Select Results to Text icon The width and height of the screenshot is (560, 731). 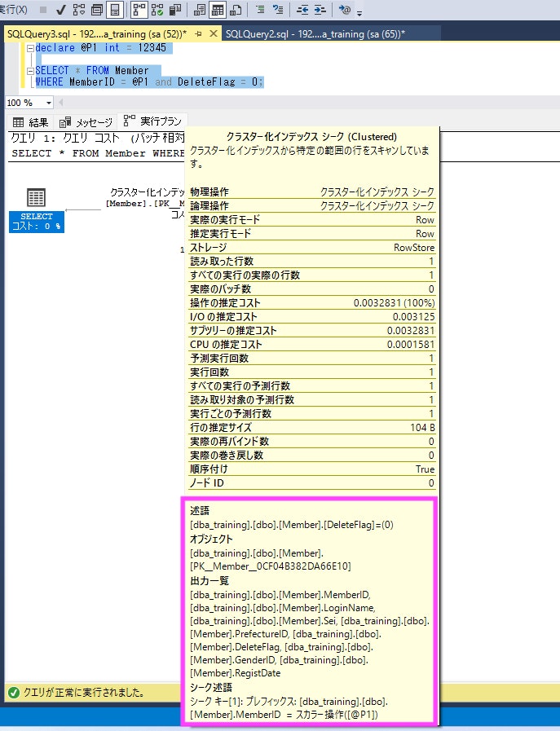click(200, 9)
